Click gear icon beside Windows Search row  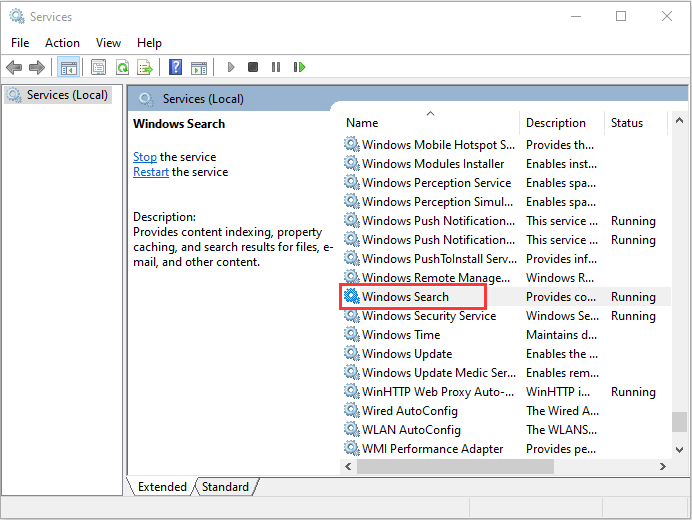[352, 296]
